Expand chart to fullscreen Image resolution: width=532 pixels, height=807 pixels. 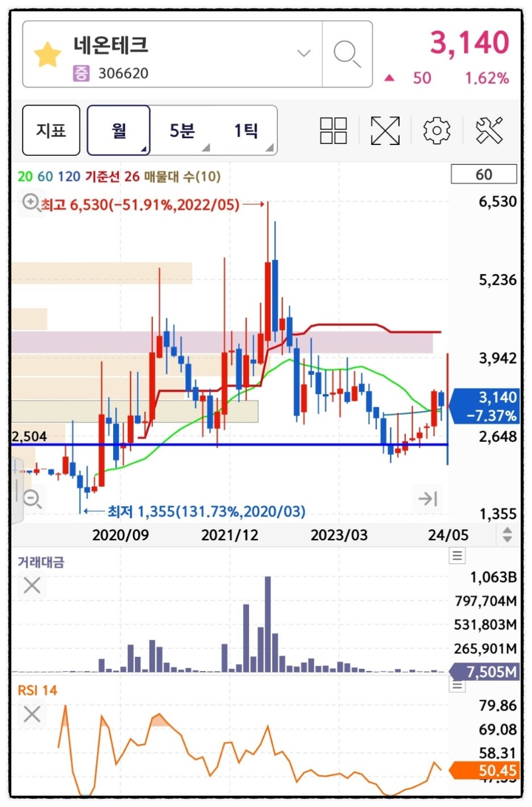coord(385,131)
